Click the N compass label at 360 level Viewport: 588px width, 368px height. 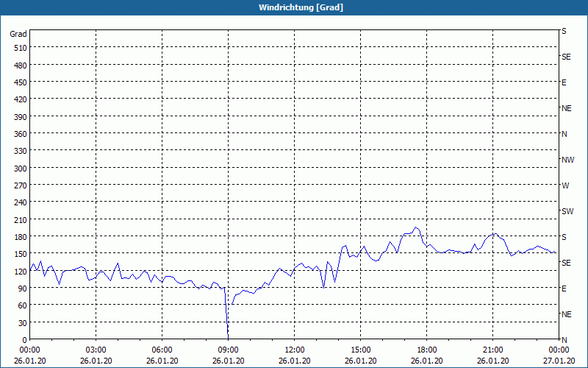pos(564,134)
